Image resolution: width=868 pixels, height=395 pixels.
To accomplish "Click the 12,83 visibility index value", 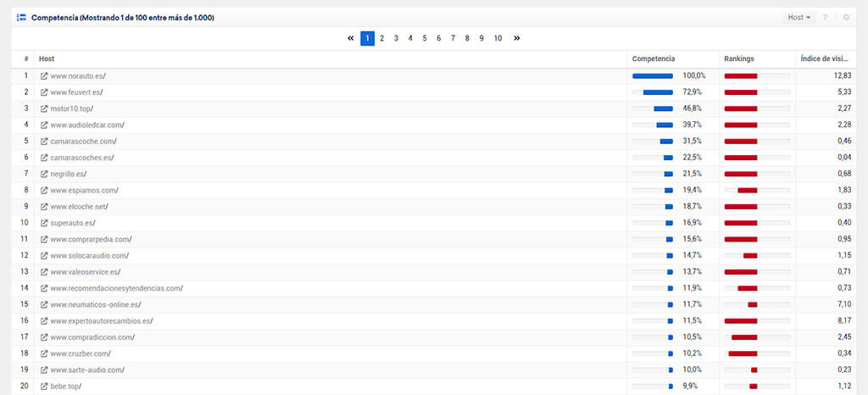I will point(842,75).
